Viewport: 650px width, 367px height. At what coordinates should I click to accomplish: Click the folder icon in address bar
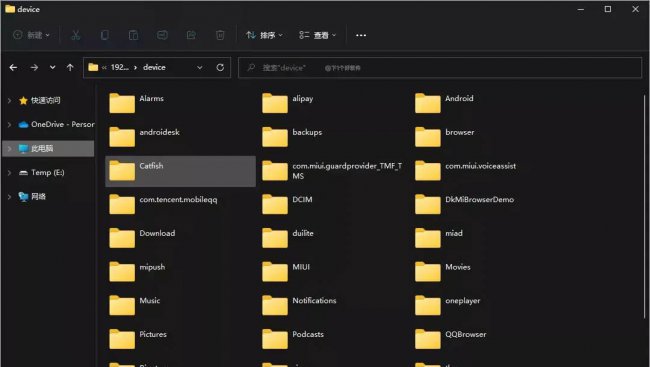point(93,67)
